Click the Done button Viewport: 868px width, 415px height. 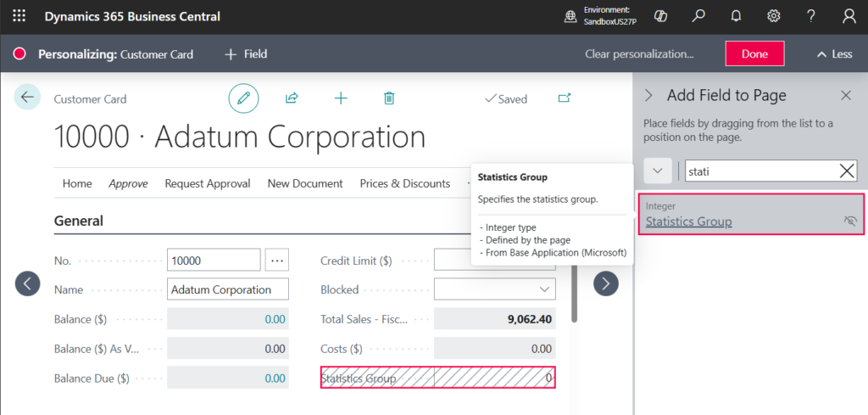[754, 54]
